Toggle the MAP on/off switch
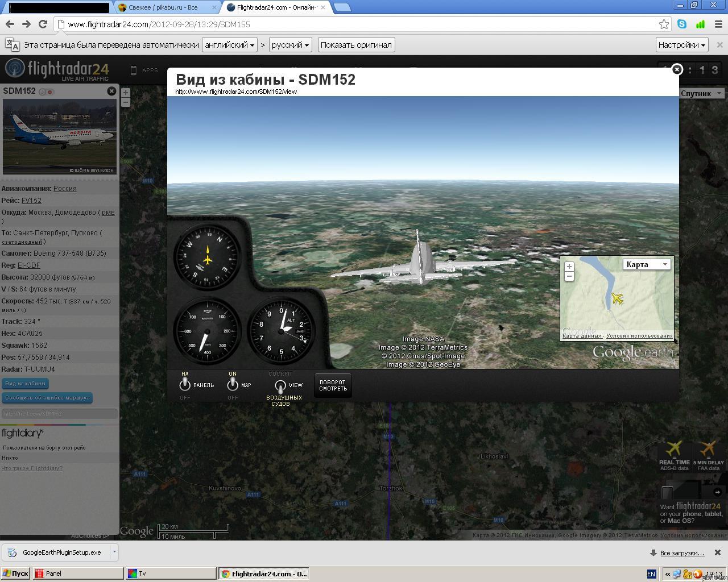Image resolution: width=728 pixels, height=582 pixels. point(232,385)
